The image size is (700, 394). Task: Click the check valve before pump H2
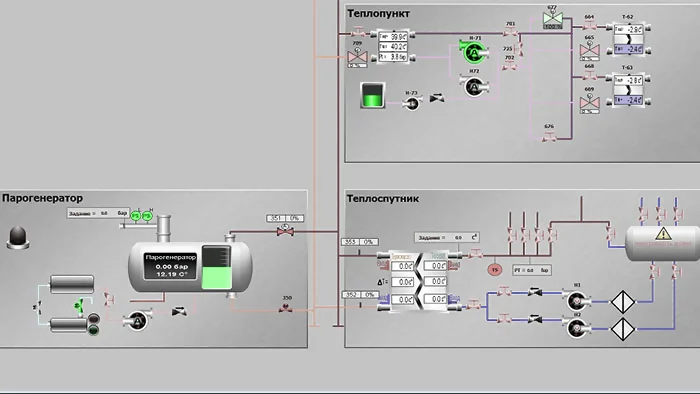click(534, 319)
